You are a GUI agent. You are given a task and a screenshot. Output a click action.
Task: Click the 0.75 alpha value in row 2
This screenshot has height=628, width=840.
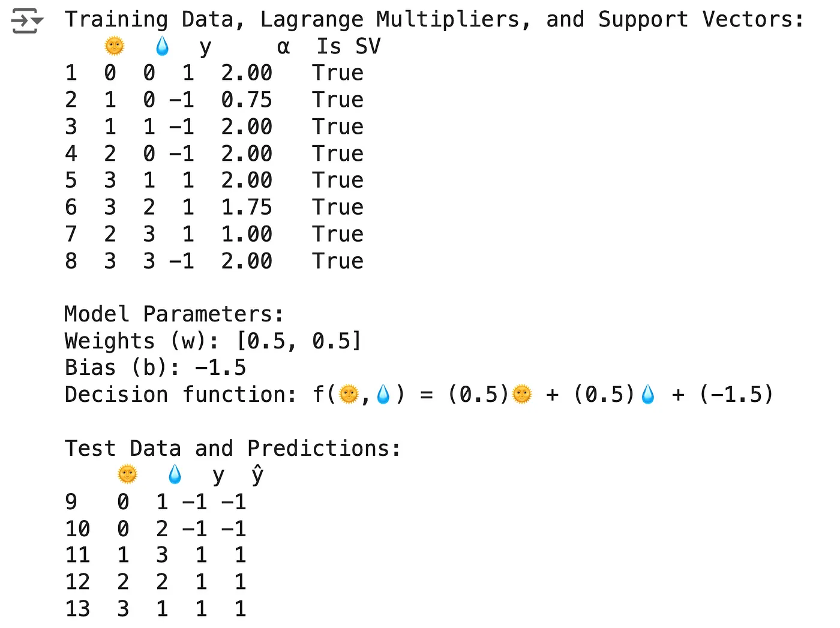coord(246,100)
